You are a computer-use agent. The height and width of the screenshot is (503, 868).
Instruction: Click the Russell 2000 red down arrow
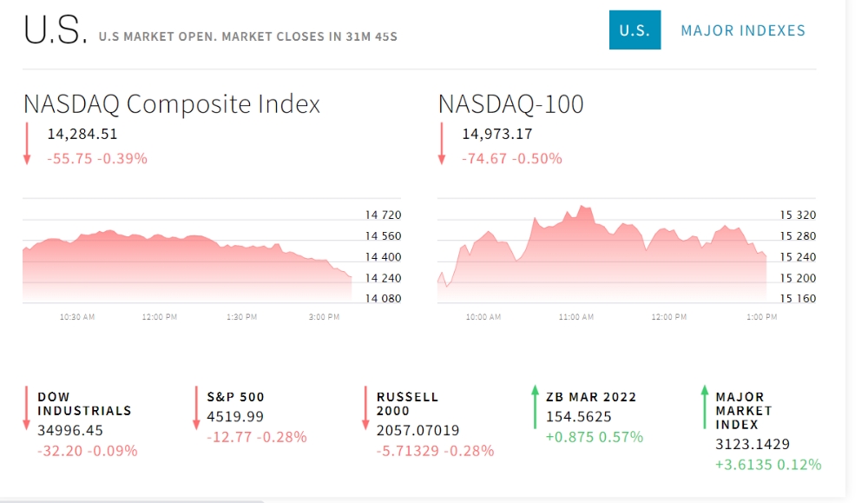point(365,408)
